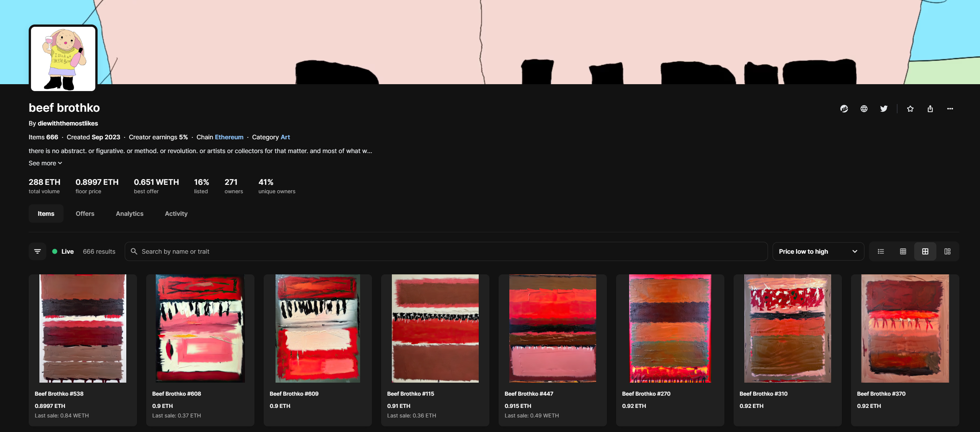Open Beef Brothko #447 artwork thumbnail
The image size is (980, 432).
tap(552, 328)
